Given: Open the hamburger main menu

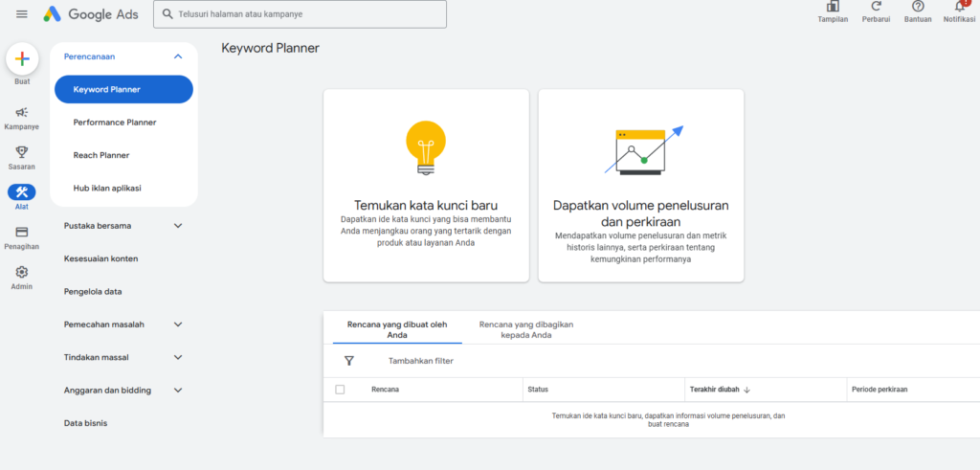Looking at the screenshot, I should [22, 13].
